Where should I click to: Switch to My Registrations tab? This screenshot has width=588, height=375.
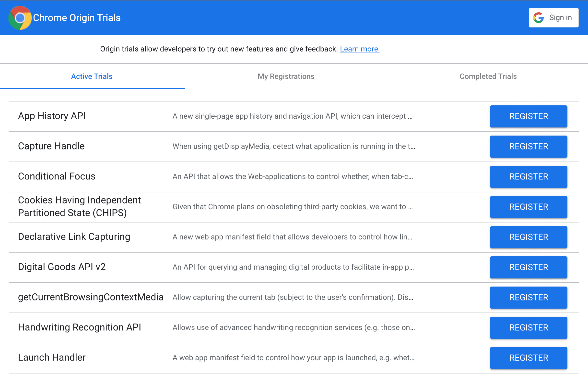(x=286, y=76)
